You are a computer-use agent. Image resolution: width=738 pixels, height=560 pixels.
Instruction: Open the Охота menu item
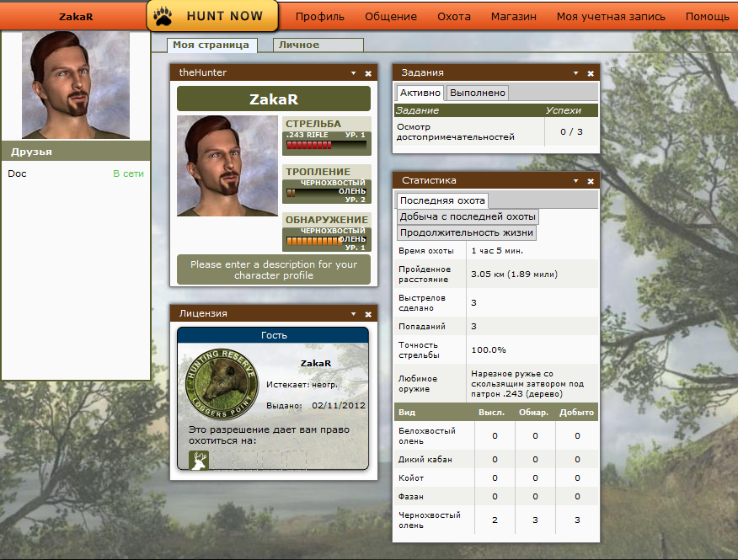tap(454, 17)
